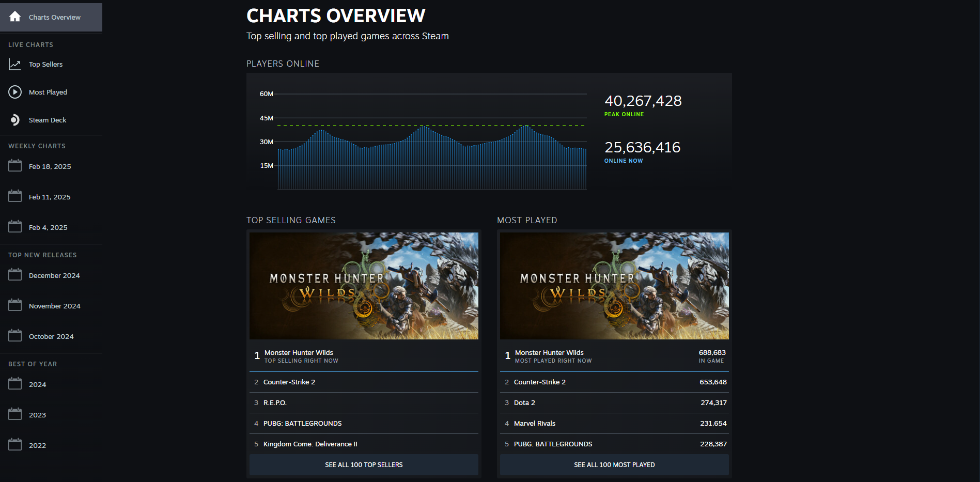Viewport: 980px width, 482px height.
Task: Click See All 100 Most Played button
Action: tap(614, 465)
